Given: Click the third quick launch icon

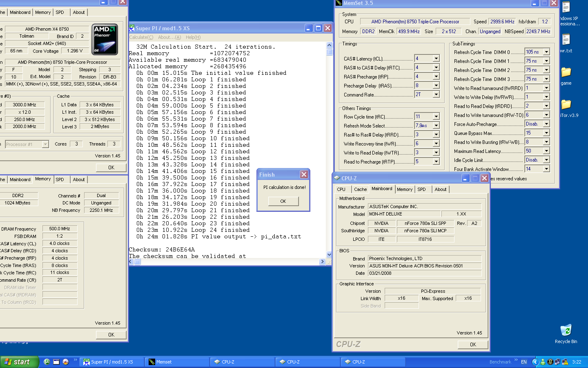Looking at the screenshot, I should pyautogui.click(x=65, y=362).
